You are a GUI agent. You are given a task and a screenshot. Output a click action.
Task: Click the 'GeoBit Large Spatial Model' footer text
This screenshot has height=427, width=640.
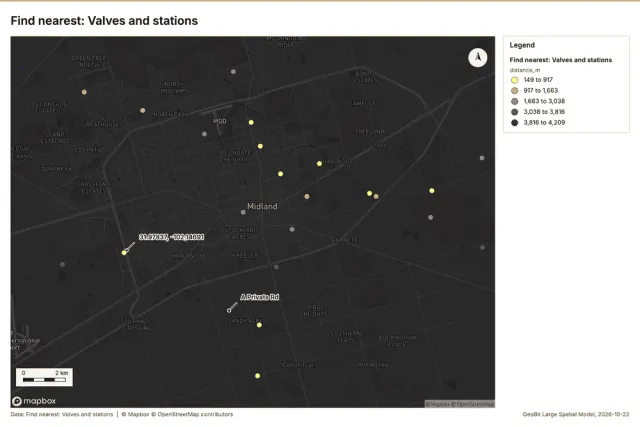click(559, 414)
